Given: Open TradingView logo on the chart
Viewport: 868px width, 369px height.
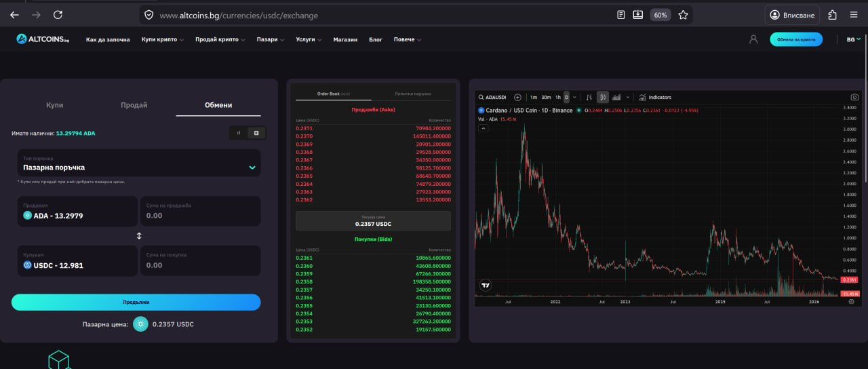Looking at the screenshot, I should pos(485,286).
